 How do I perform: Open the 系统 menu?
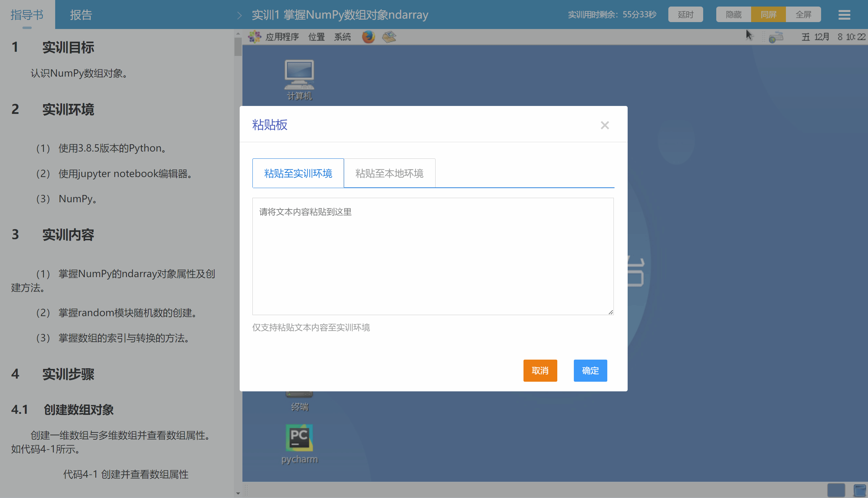pos(342,37)
